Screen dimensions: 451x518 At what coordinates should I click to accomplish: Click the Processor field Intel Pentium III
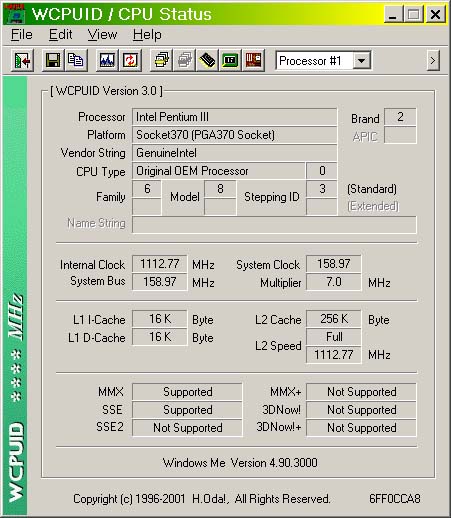coord(234,117)
